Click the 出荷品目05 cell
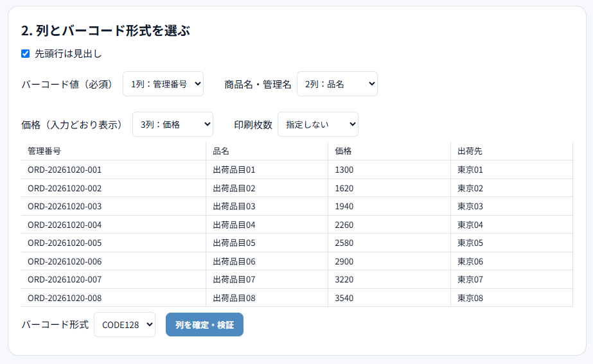This screenshot has width=593, height=364. [x=267, y=243]
